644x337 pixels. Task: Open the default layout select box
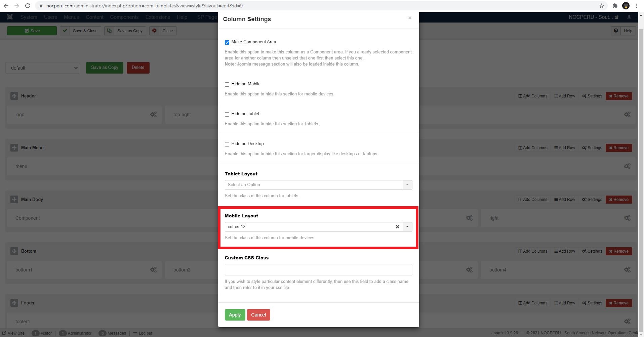pyautogui.click(x=42, y=68)
